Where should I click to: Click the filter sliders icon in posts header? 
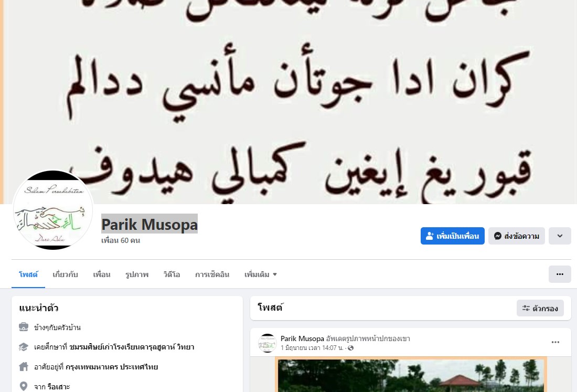click(x=526, y=309)
